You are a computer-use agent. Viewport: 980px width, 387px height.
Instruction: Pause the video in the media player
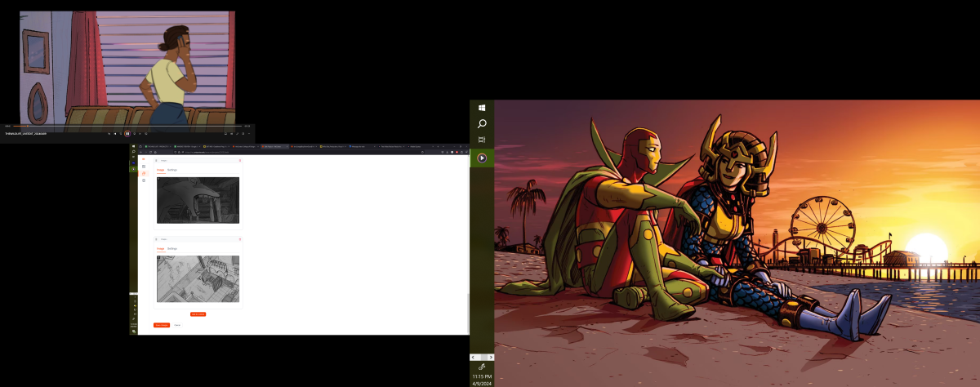(127, 133)
